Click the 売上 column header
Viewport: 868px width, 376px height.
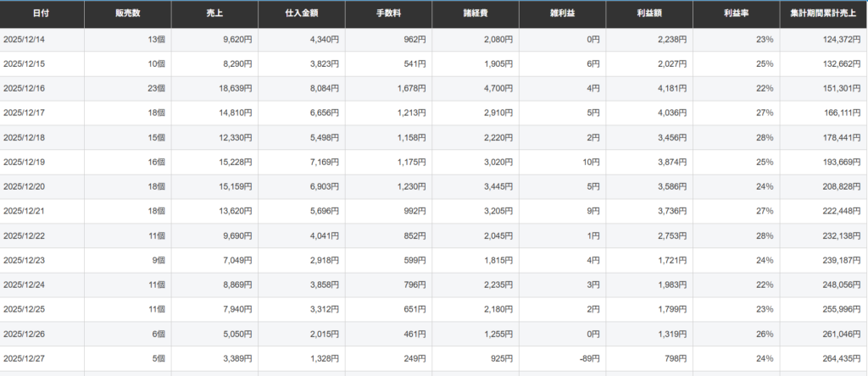(x=214, y=14)
